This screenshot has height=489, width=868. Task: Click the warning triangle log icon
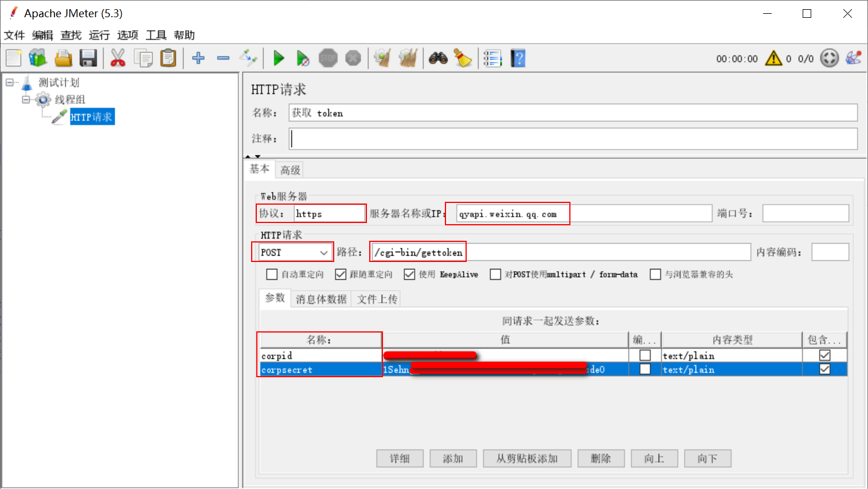tap(773, 58)
